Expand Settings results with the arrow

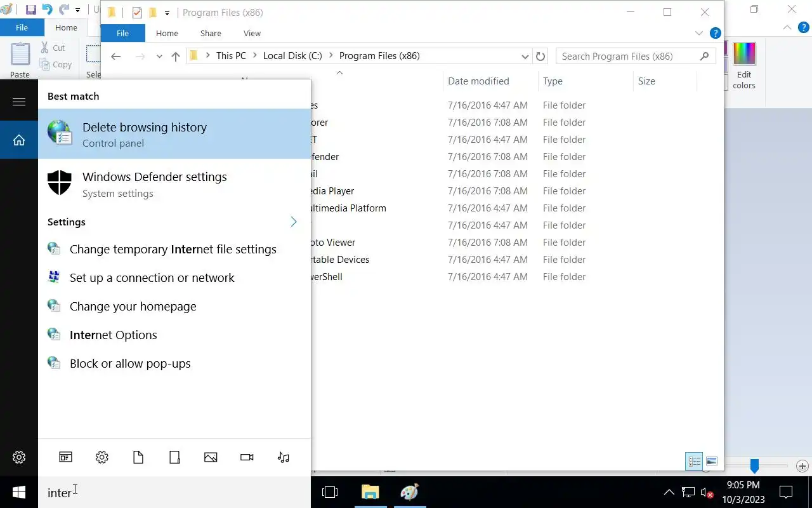pyautogui.click(x=294, y=222)
